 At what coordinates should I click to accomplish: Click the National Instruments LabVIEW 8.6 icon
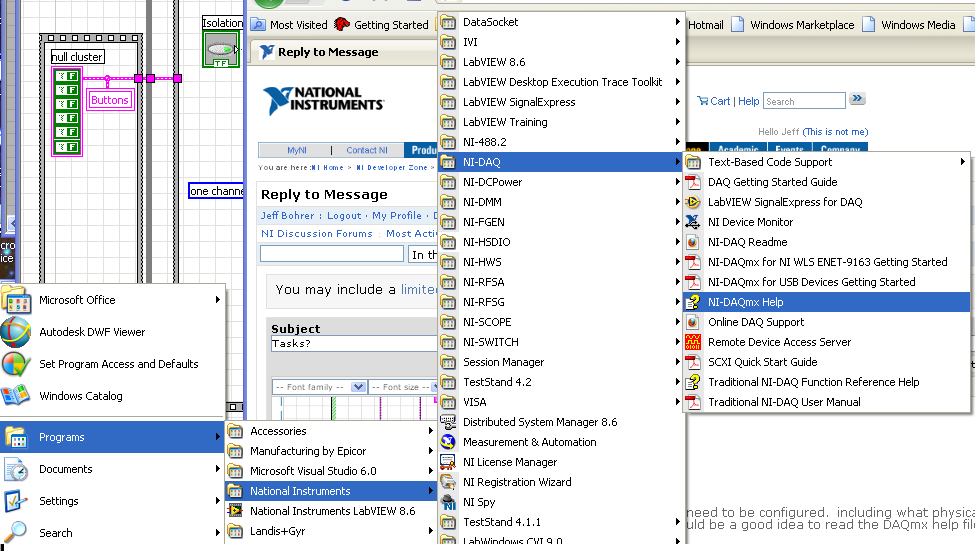click(235, 511)
